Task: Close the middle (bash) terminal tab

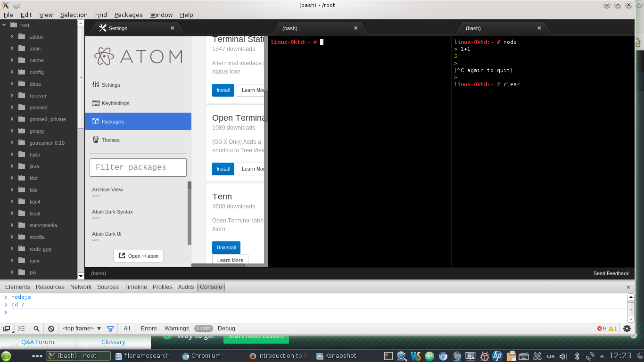Action: click(356, 28)
